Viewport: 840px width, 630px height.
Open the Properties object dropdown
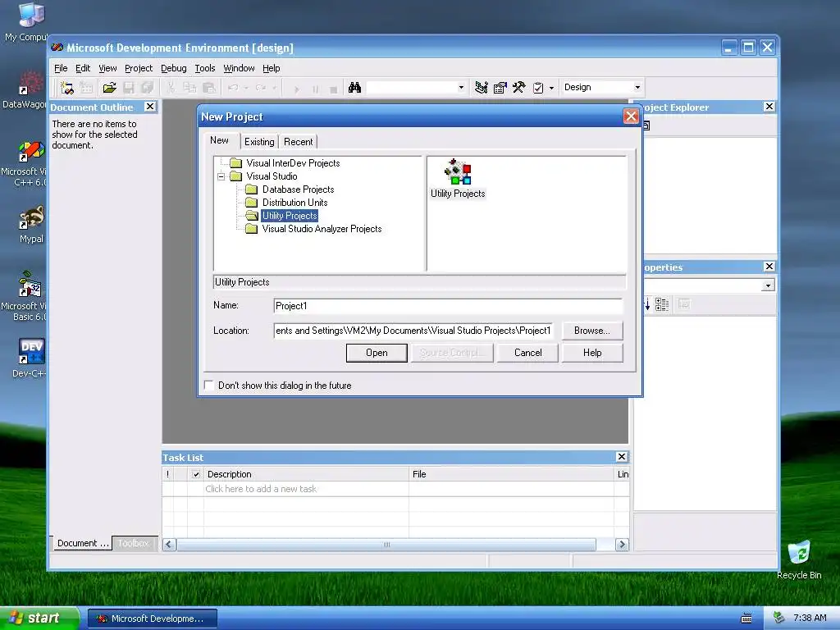(768, 285)
